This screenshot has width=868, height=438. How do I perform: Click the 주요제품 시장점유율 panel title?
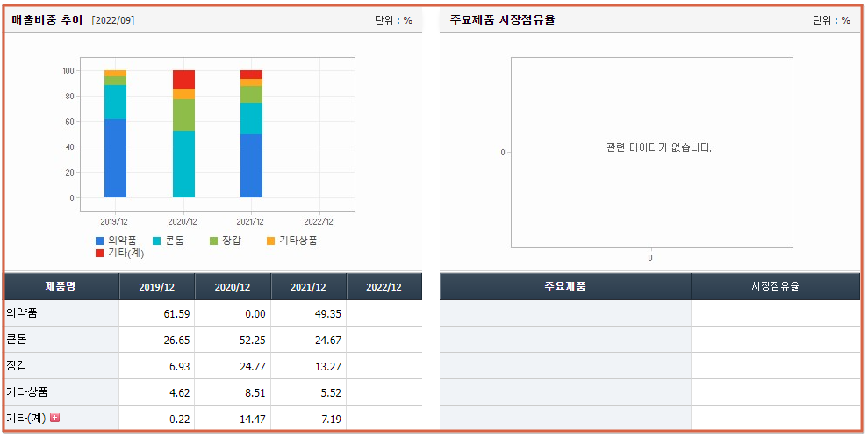coord(503,20)
